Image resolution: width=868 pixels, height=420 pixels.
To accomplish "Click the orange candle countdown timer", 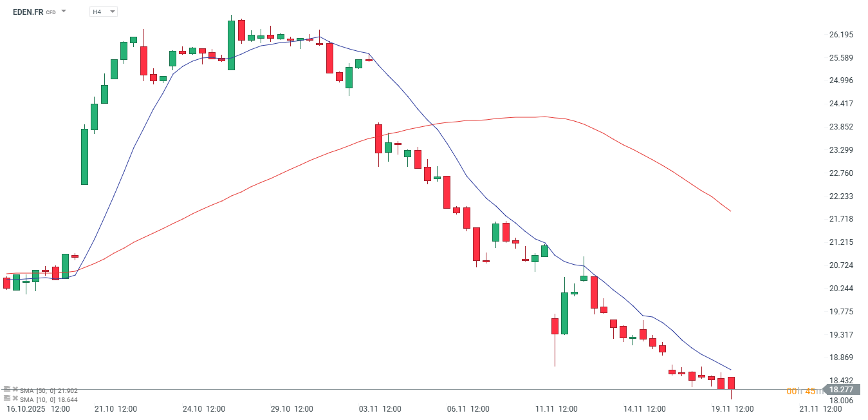I will point(800,391).
